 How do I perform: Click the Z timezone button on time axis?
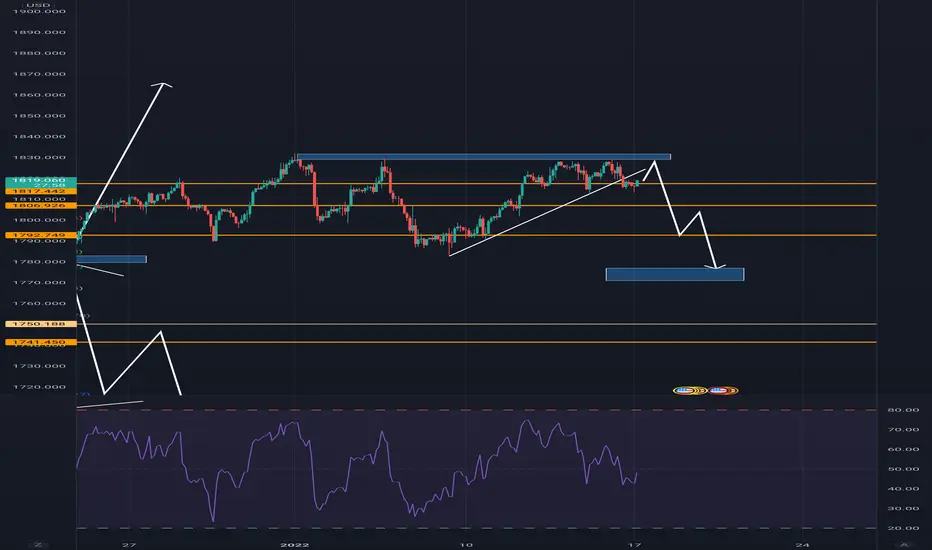point(38,545)
